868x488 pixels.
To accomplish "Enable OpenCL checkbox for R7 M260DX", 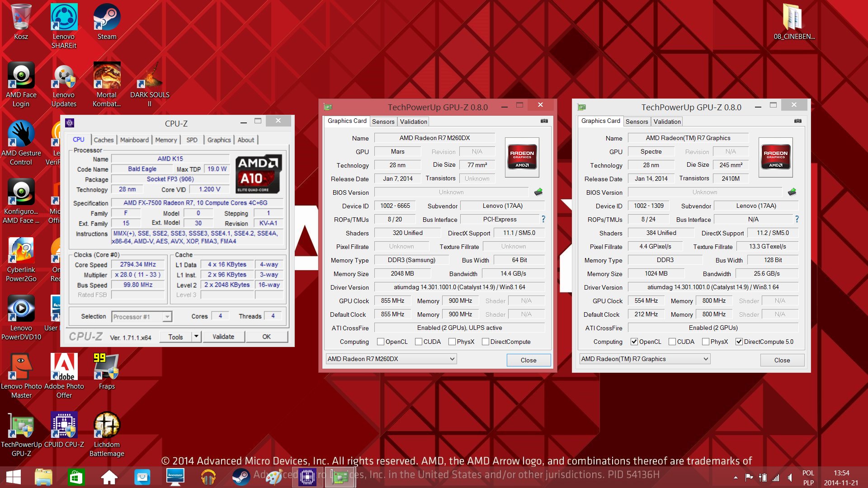I will [381, 342].
